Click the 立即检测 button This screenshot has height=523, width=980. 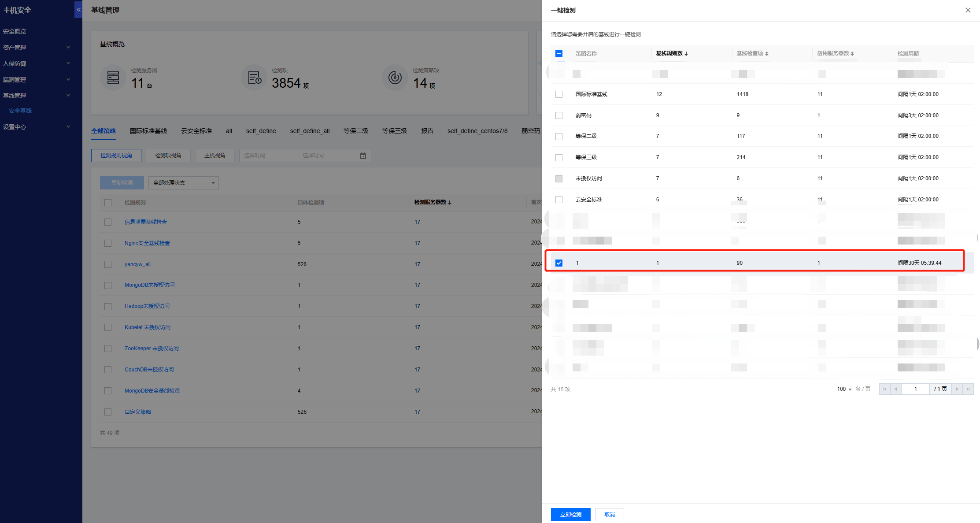click(570, 515)
